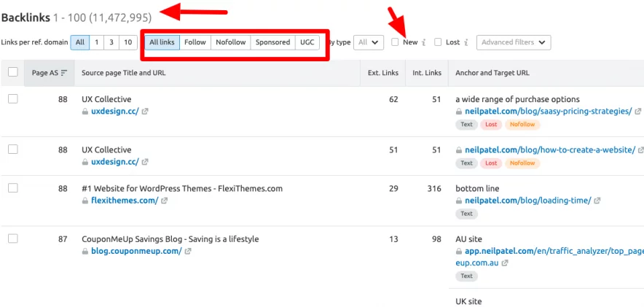This screenshot has height=307, width=644.
Task: Select the UGC links filter
Action: (307, 42)
